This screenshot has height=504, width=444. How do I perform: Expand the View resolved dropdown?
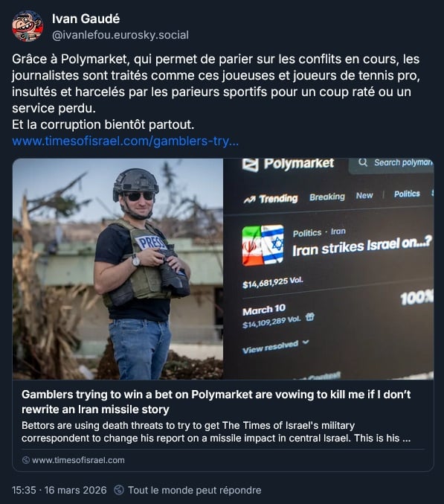[x=275, y=346]
